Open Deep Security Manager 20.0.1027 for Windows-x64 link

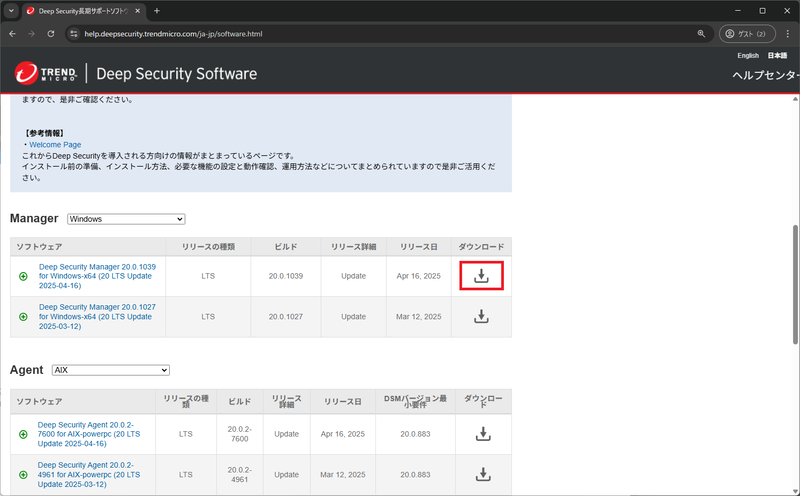coord(97,316)
